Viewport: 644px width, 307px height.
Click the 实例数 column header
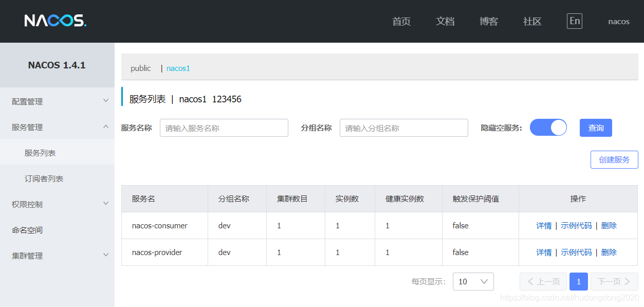(351, 198)
